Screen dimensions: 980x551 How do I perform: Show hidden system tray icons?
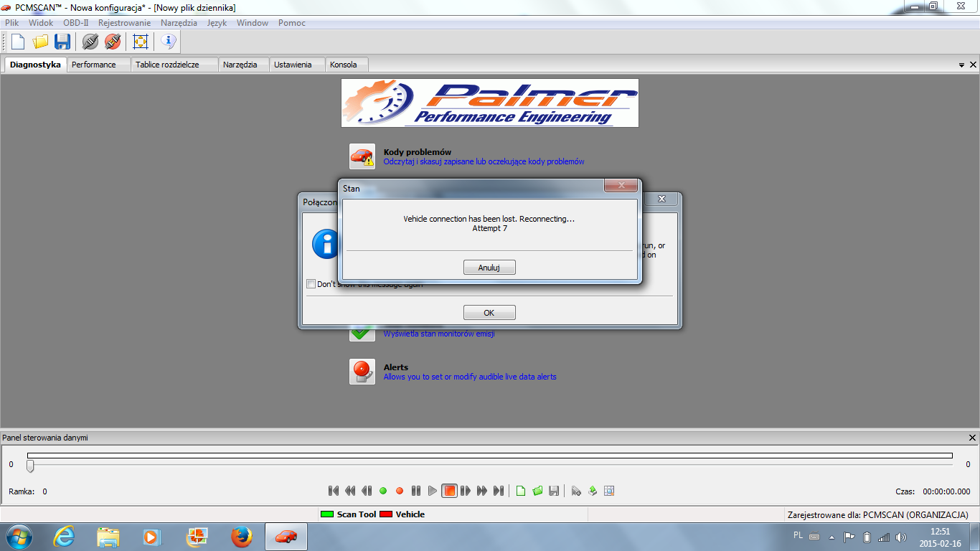[832, 537]
